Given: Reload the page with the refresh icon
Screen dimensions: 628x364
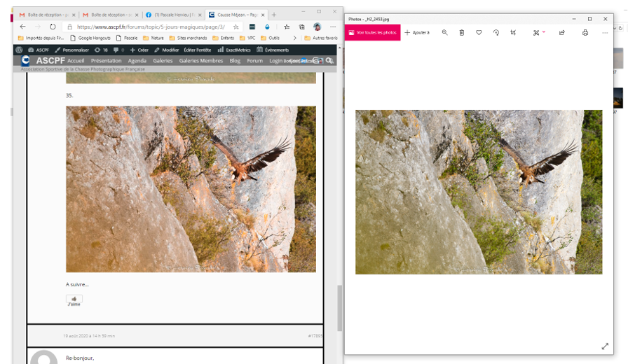Looking at the screenshot, I should coord(53,27).
